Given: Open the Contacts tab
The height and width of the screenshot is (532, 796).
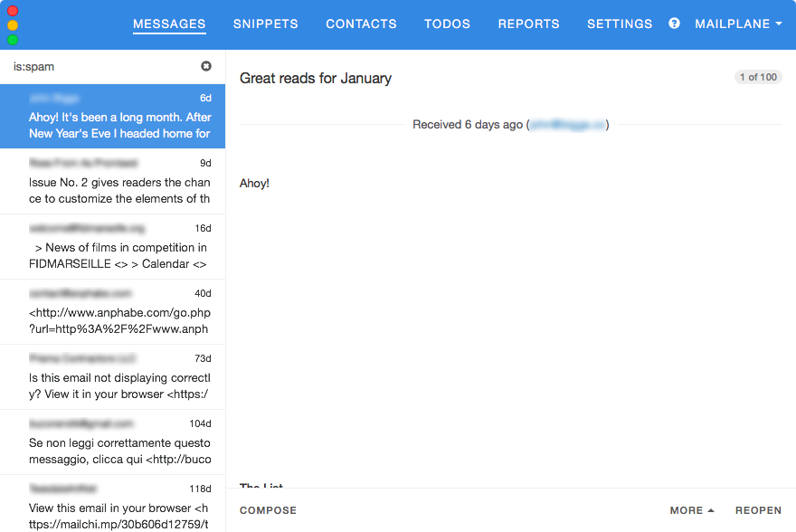Looking at the screenshot, I should click(x=361, y=24).
